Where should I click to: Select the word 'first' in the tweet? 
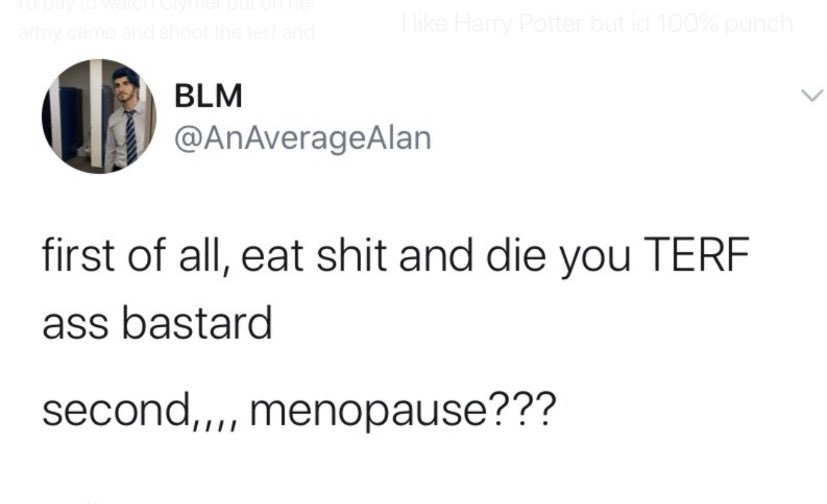[78, 255]
